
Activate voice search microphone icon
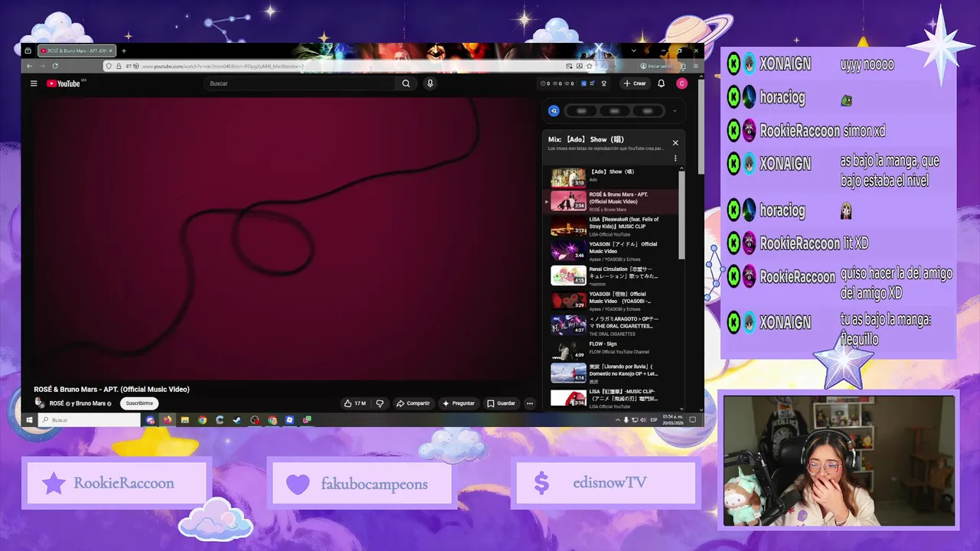(430, 83)
